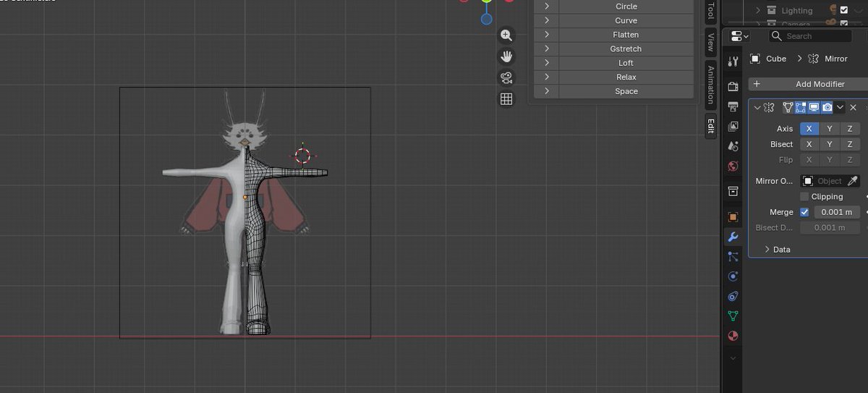The image size is (868, 393).
Task: Switch to the View sidebar tab
Action: [x=710, y=43]
